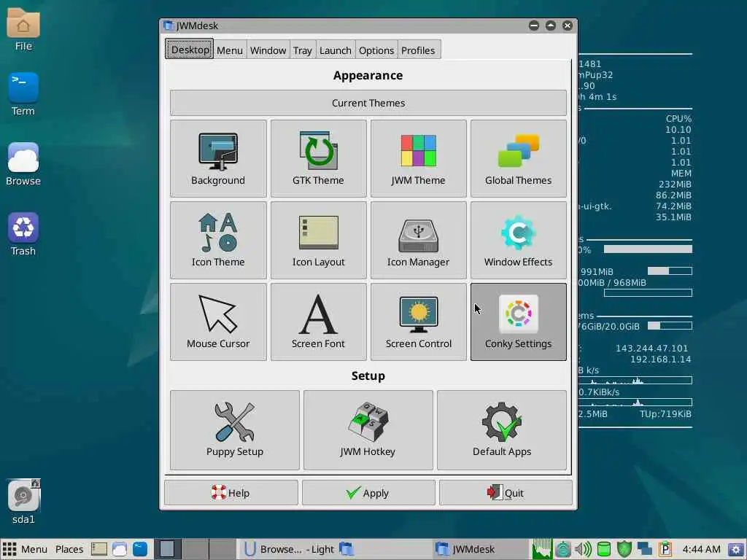Click the gear icon at taskbar end
Image resolution: width=747 pixels, height=560 pixels.
coord(736,549)
